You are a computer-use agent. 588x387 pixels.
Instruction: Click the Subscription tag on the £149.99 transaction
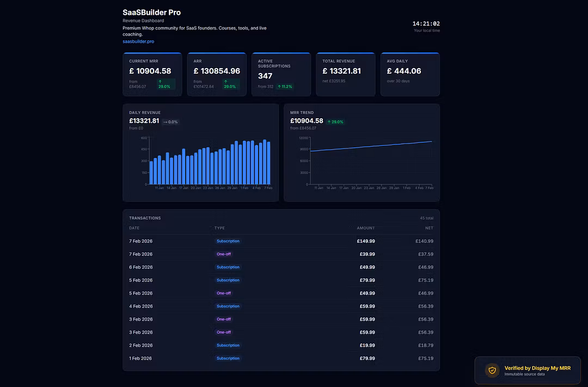(228, 241)
